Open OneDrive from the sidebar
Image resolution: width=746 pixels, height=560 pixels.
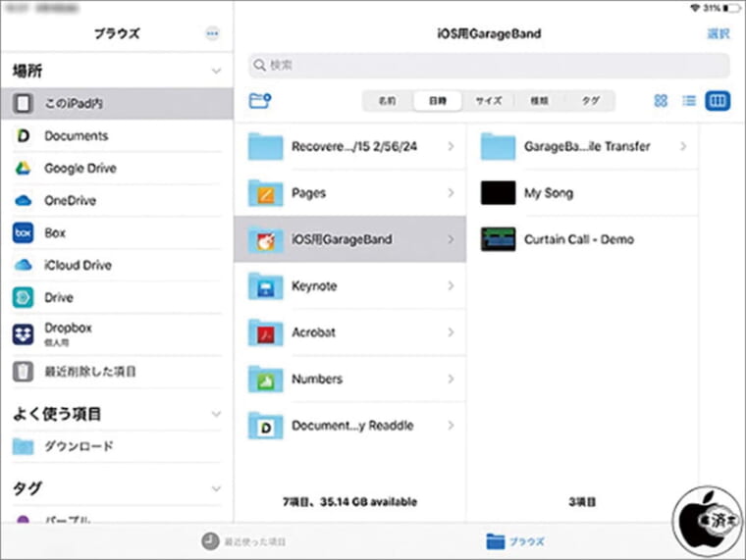72,200
